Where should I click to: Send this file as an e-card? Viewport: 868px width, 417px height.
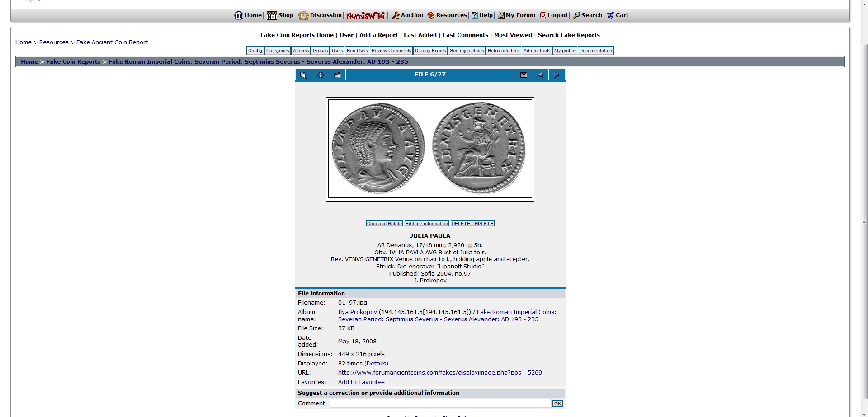tap(524, 75)
